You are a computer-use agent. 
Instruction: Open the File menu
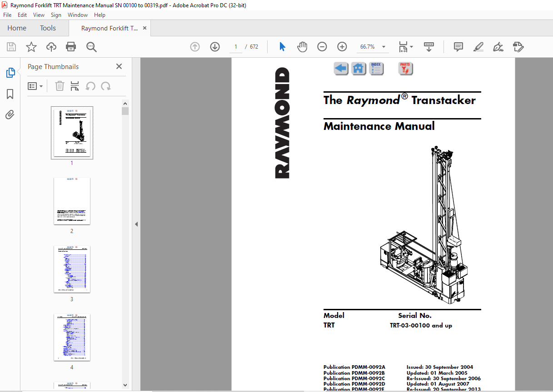[x=7, y=15]
